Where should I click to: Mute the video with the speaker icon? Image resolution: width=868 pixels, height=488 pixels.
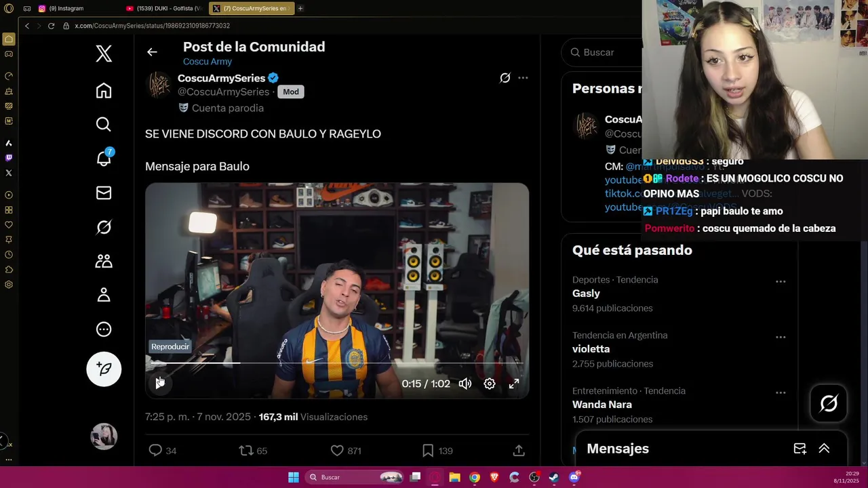(465, 384)
